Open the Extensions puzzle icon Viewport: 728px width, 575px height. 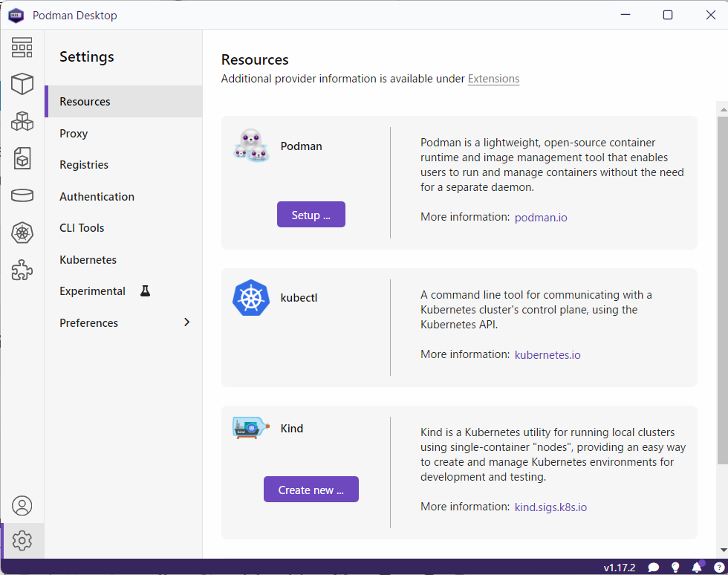pos(22,270)
